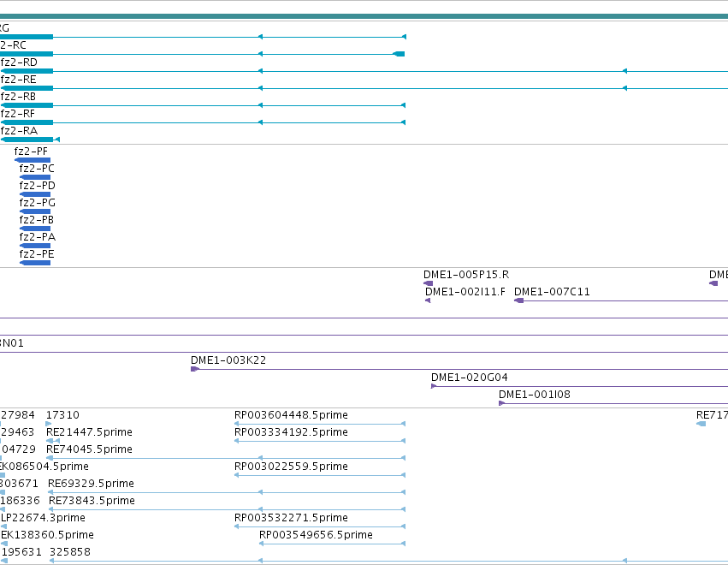Select the fz2-PE protein label
728x565 pixels.
(37, 254)
